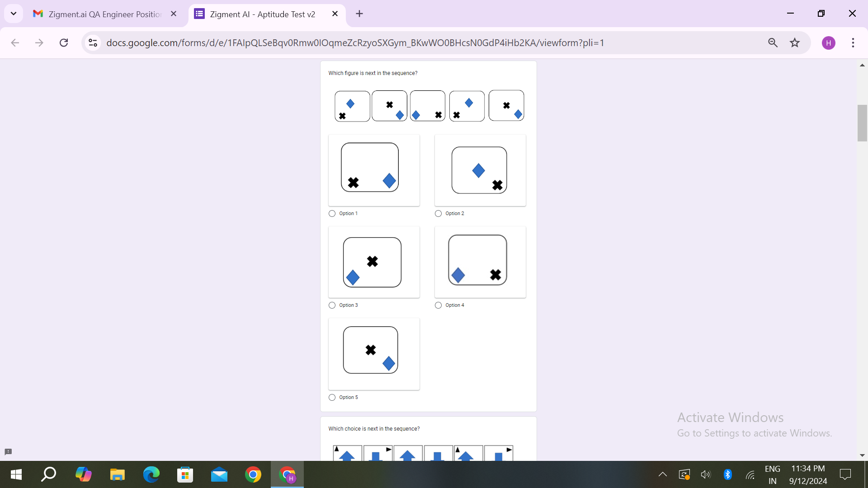Click the browser reload icon
Screen dimensions: 868x488
click(64, 42)
